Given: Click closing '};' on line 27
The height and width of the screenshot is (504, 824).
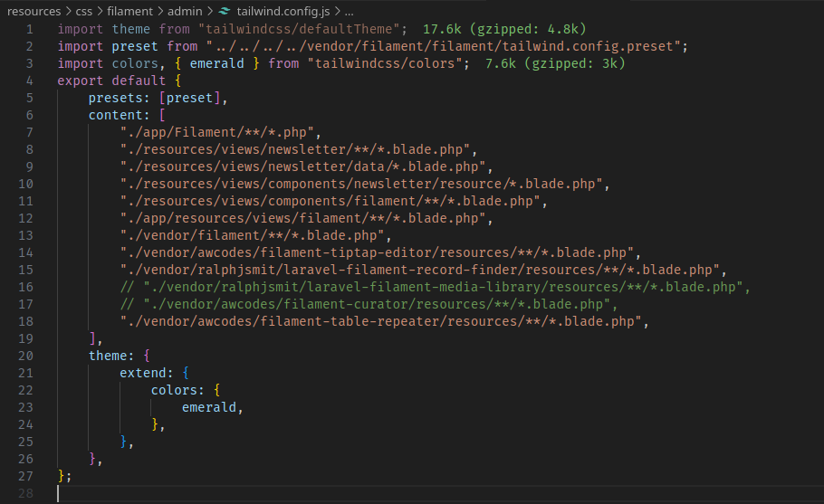Looking at the screenshot, I should (x=64, y=476).
